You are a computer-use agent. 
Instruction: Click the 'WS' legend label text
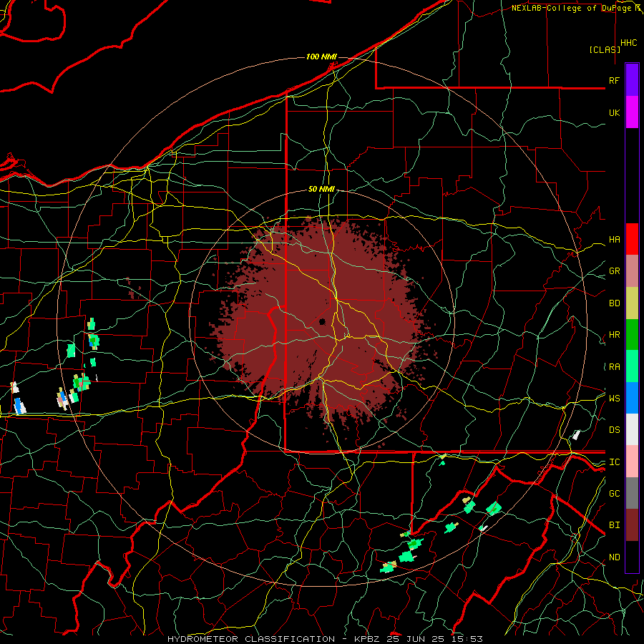[x=614, y=399]
